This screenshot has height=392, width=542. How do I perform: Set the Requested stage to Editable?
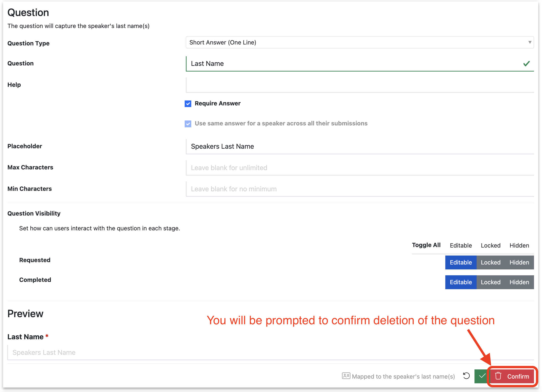coord(461,262)
